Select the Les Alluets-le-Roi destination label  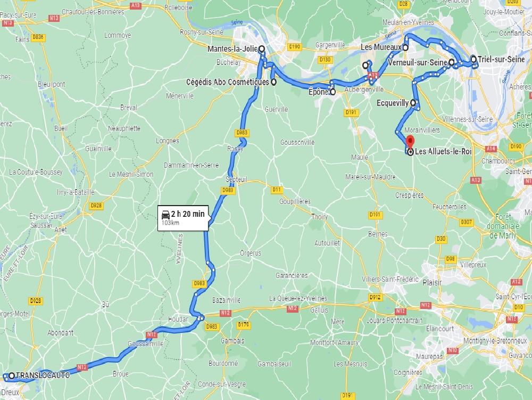[443, 151]
